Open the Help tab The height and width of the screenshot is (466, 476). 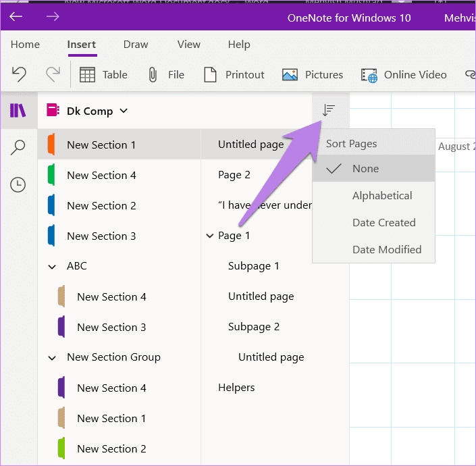coord(239,45)
